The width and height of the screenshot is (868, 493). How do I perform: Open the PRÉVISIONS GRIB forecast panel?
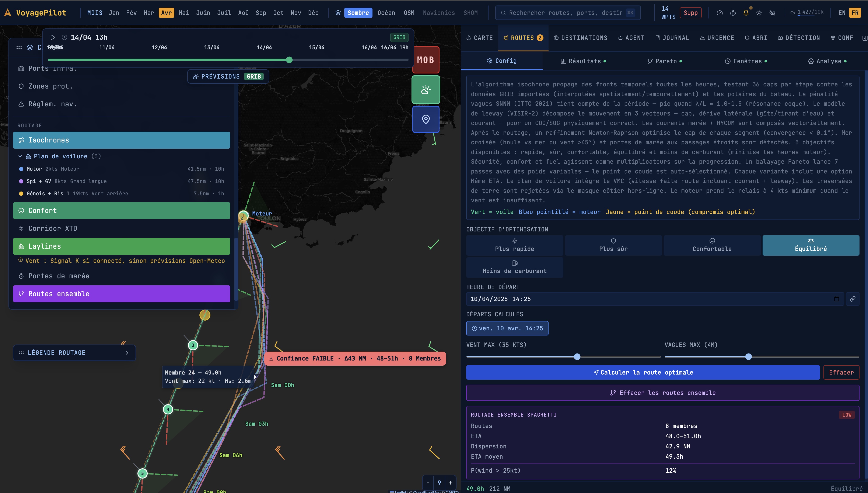click(x=228, y=76)
